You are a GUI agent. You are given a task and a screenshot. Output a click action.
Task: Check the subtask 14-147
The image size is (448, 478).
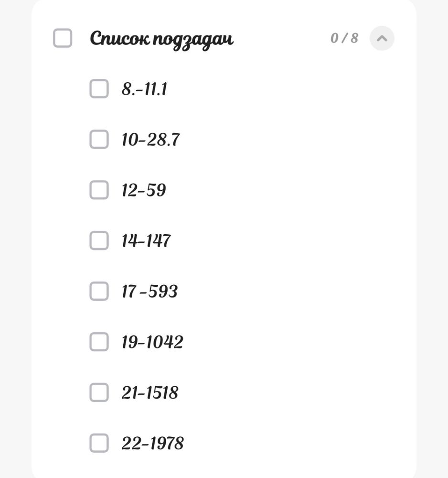98,241
